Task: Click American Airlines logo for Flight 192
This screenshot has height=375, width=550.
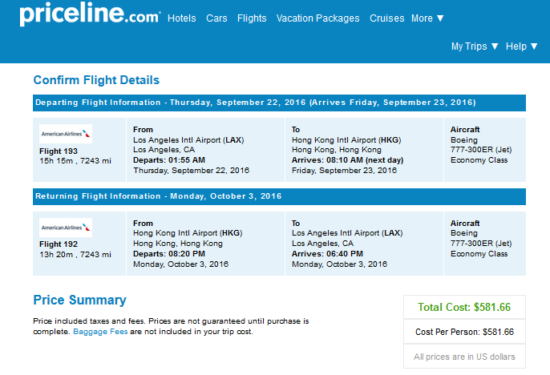Action: point(66,227)
